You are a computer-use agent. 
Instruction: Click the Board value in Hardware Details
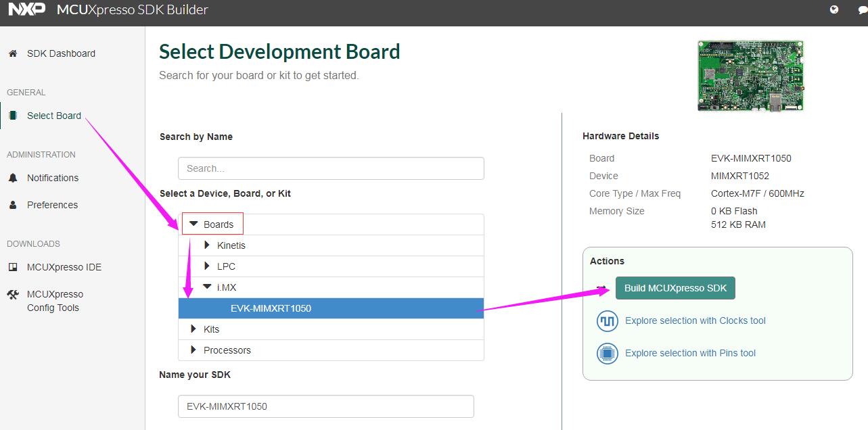[x=751, y=158]
